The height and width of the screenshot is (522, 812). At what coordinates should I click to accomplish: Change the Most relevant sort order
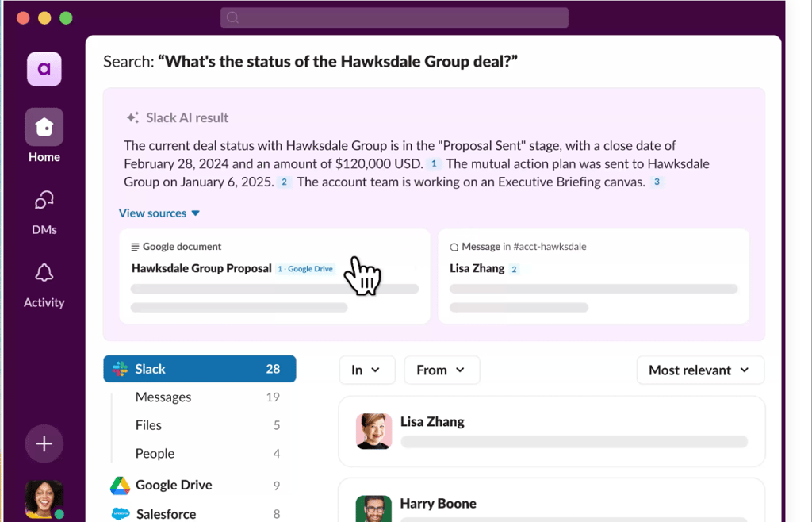(x=700, y=370)
